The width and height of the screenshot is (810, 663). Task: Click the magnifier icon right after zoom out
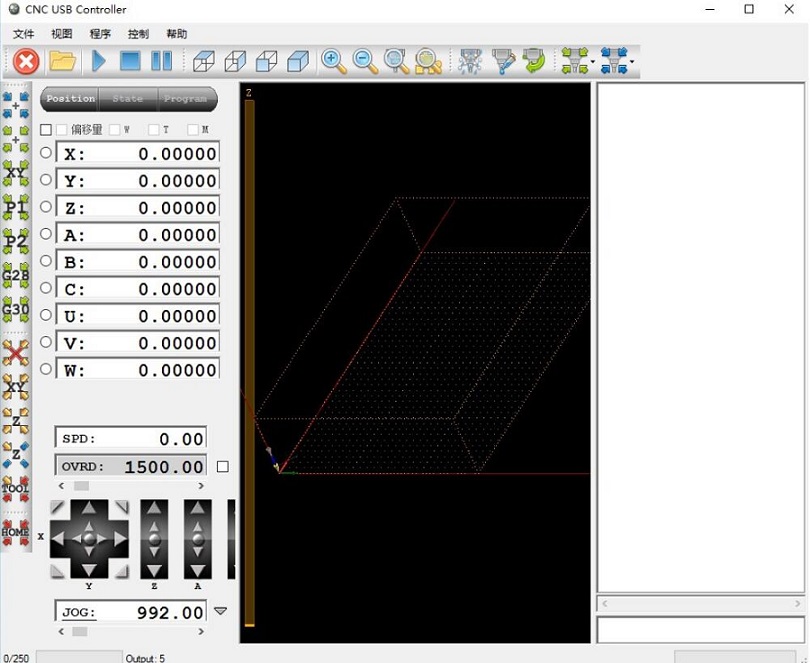coord(396,61)
